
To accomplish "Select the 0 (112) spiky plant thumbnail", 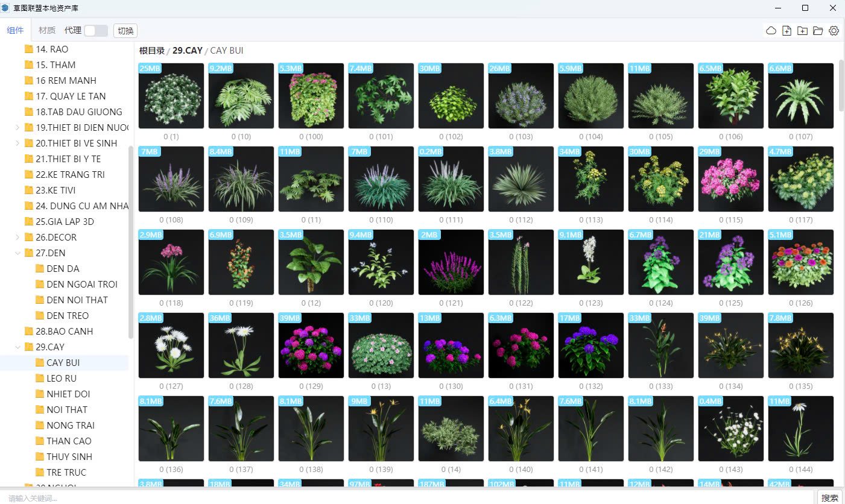I will 521,179.
